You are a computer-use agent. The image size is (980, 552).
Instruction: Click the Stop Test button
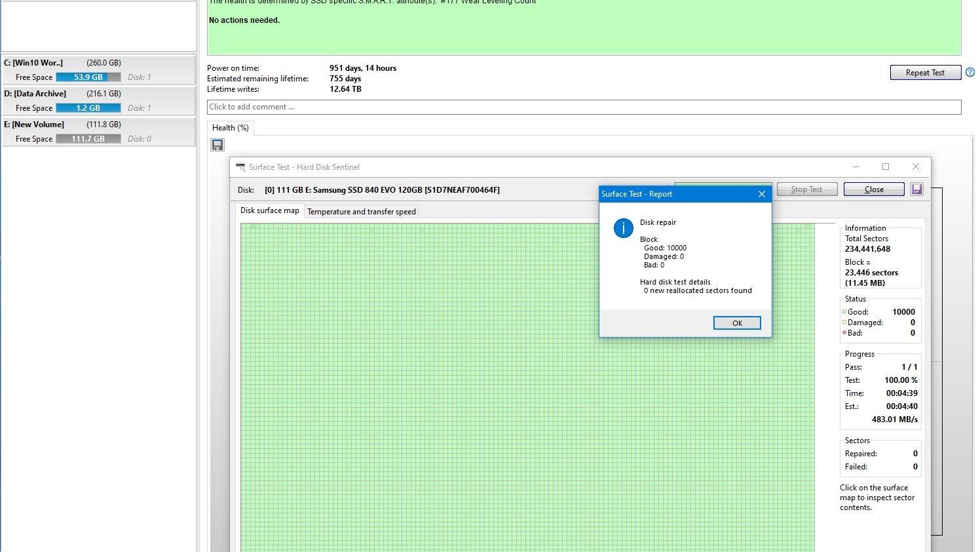coord(806,189)
